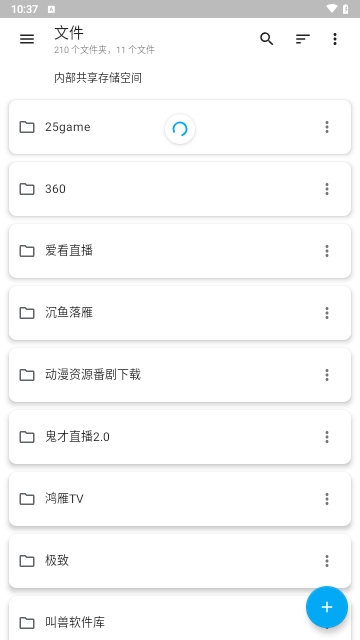Open more options for 极致 folder
The height and width of the screenshot is (640, 360).
point(327,561)
